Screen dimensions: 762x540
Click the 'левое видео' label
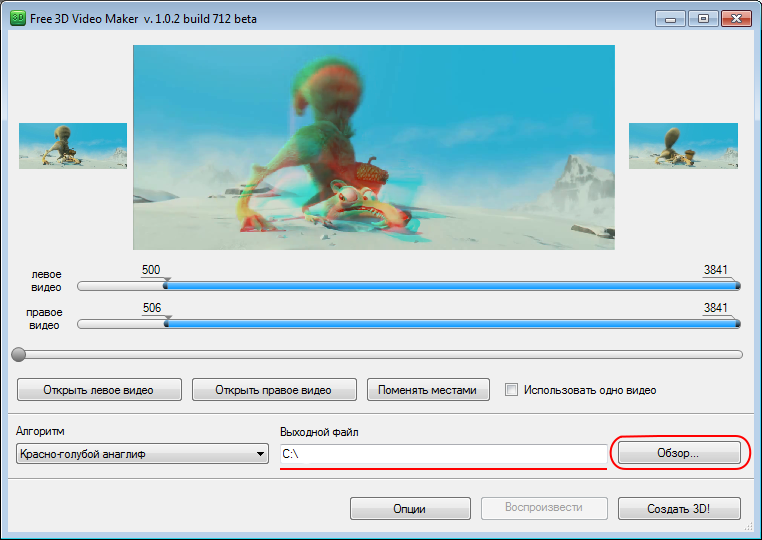(x=46, y=281)
